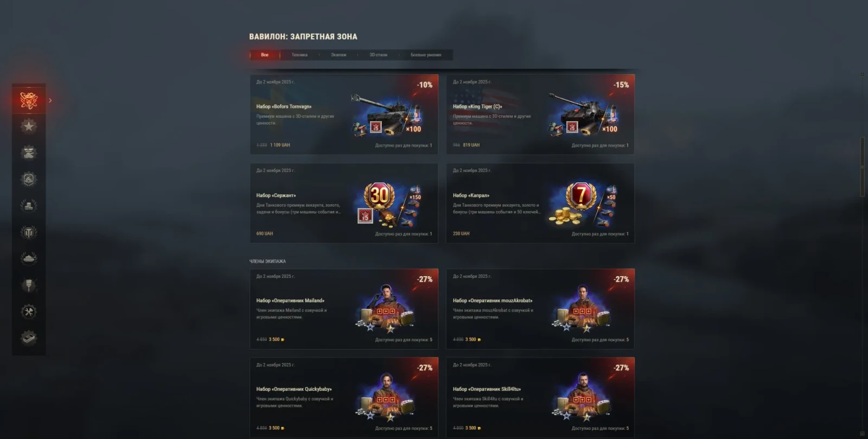Viewport: 868px width, 439px height.
Task: Open the banknotes sidebar category icon
Action: tap(29, 338)
